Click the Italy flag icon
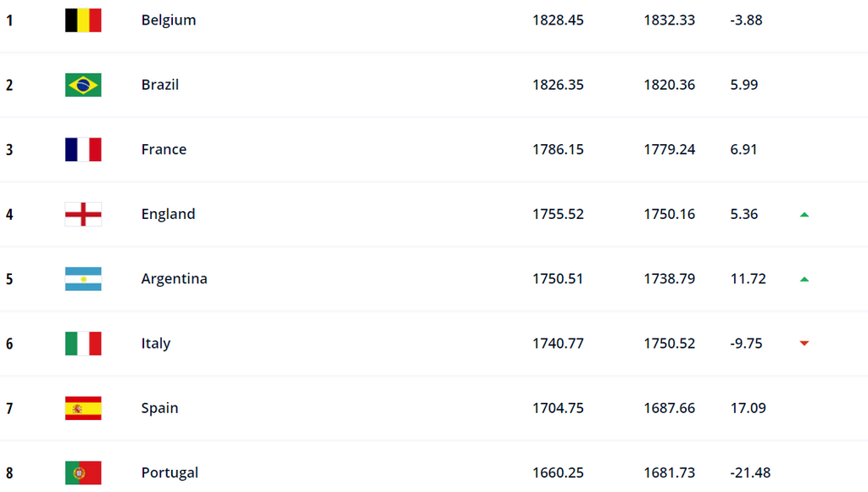868x492 pixels. click(83, 344)
